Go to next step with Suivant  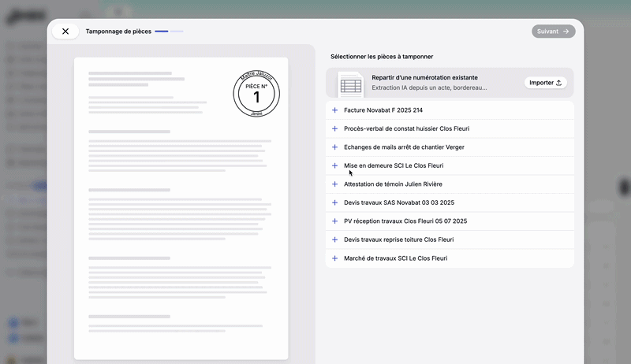(x=554, y=32)
